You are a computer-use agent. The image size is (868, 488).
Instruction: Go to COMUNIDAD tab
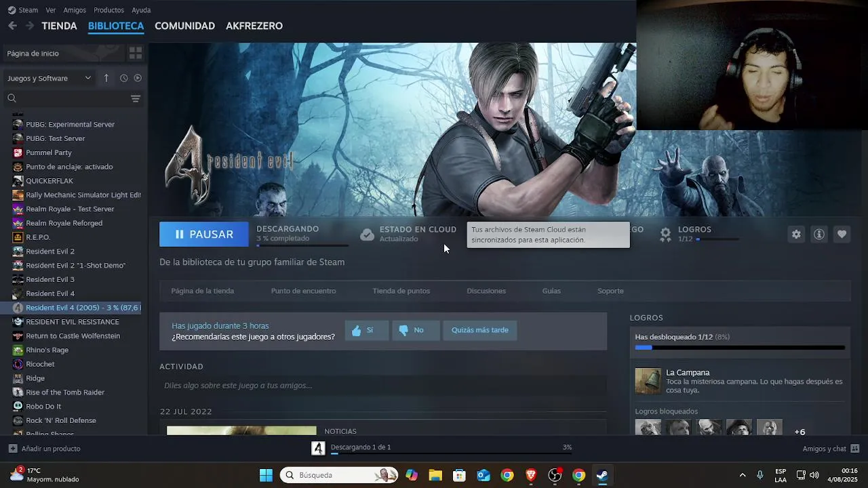click(184, 26)
